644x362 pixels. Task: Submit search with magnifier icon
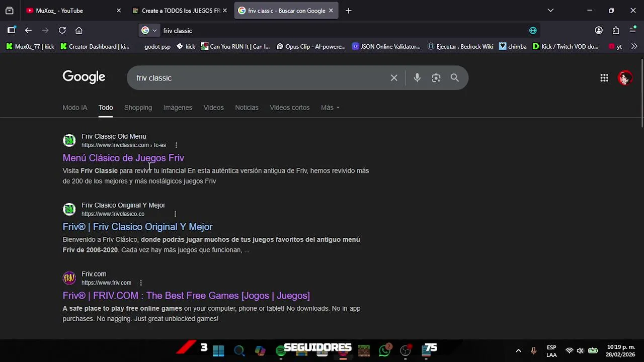(455, 78)
